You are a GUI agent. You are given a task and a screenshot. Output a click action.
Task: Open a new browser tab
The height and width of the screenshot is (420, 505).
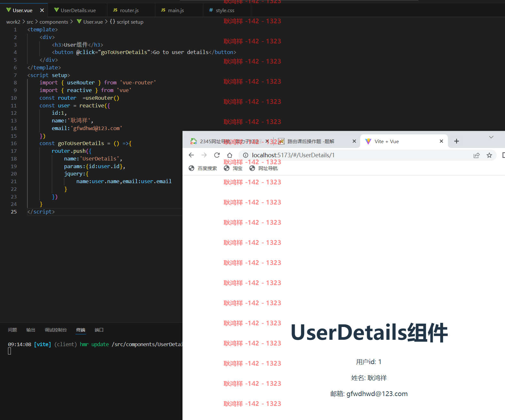[x=456, y=141]
